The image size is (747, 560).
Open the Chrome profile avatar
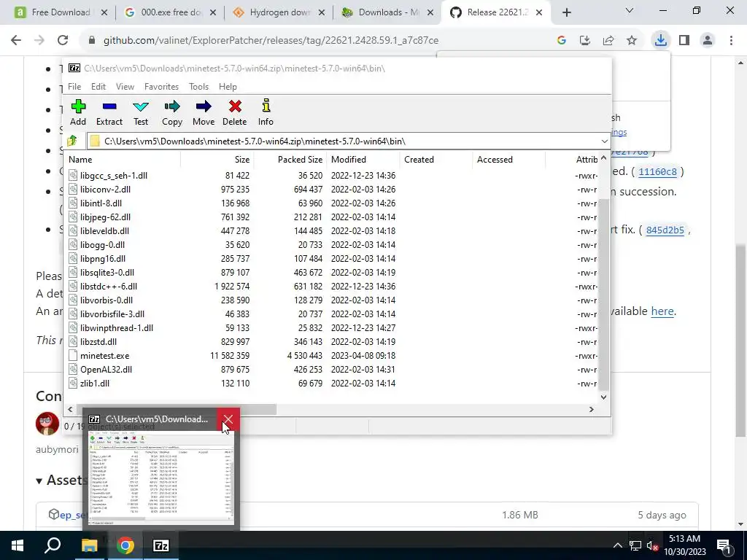[708, 41]
